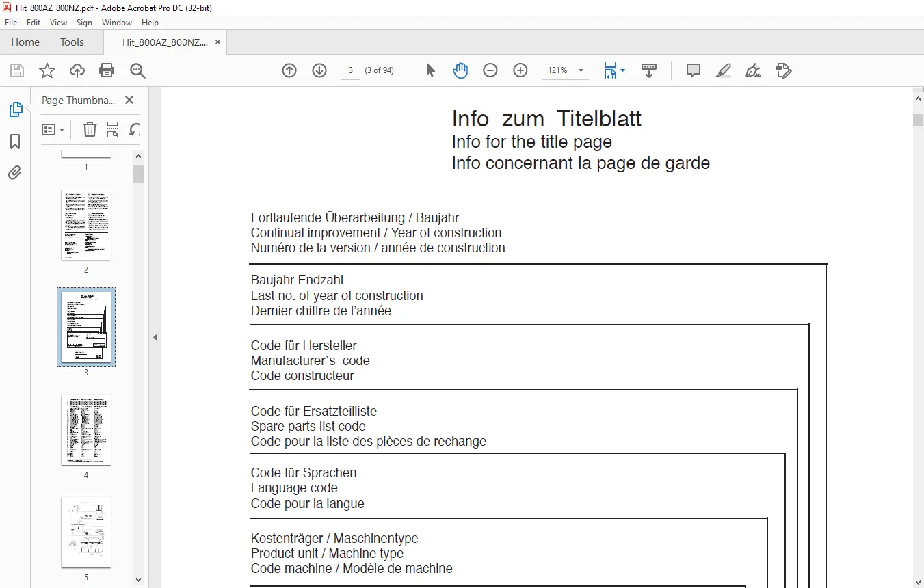This screenshot has height=588, width=924.
Task: Switch to the Home tab
Action: click(x=25, y=42)
